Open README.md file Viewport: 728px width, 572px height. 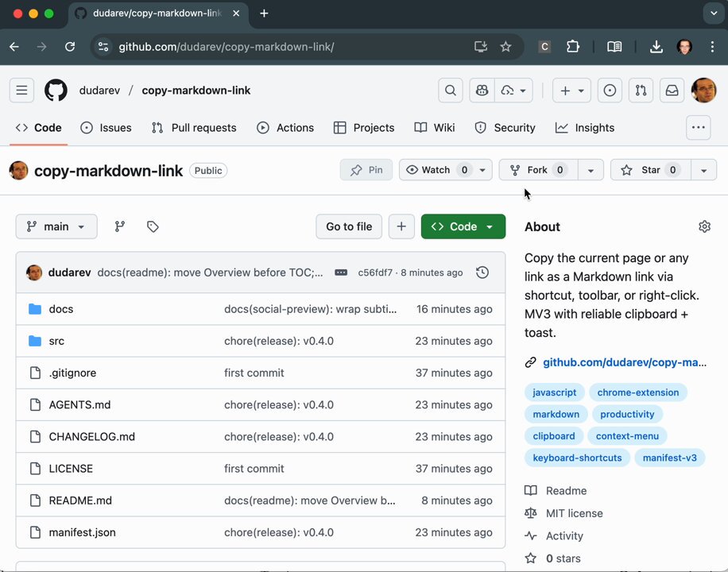pos(80,500)
